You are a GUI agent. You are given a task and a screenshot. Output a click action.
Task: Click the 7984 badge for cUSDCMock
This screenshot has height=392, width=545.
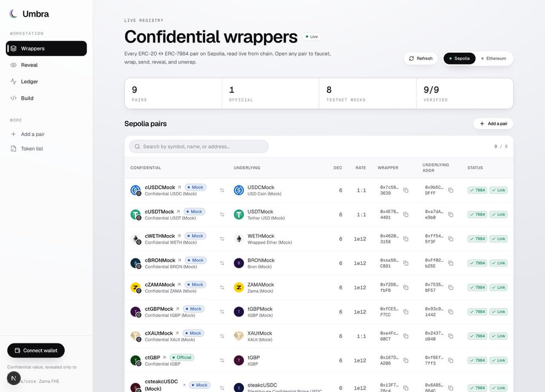coord(477,190)
